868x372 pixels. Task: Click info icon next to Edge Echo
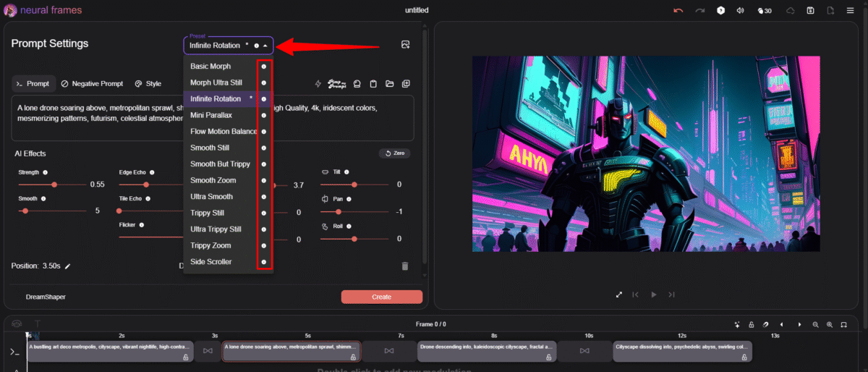point(152,172)
